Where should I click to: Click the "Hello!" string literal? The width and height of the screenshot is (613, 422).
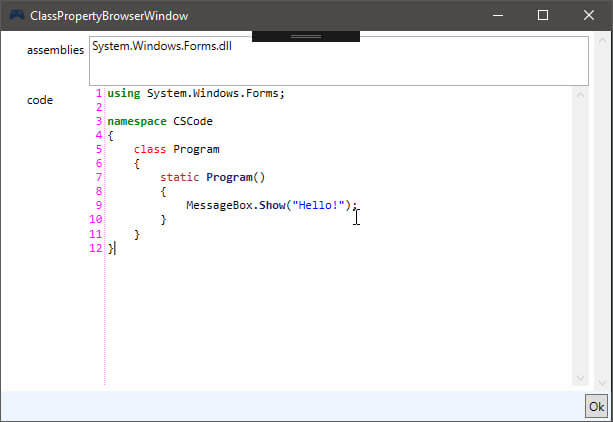pos(318,206)
